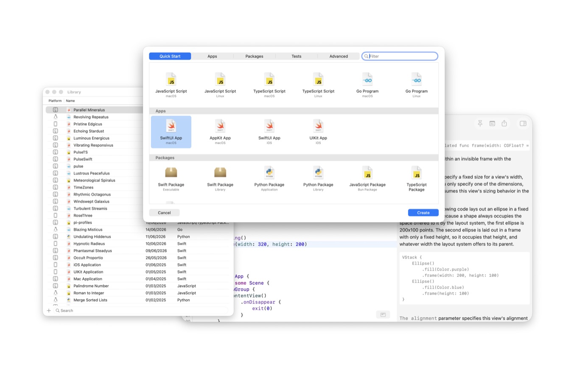Click the console panel icon in the code editor
The width and height of the screenshot is (588, 367).
[x=383, y=314]
